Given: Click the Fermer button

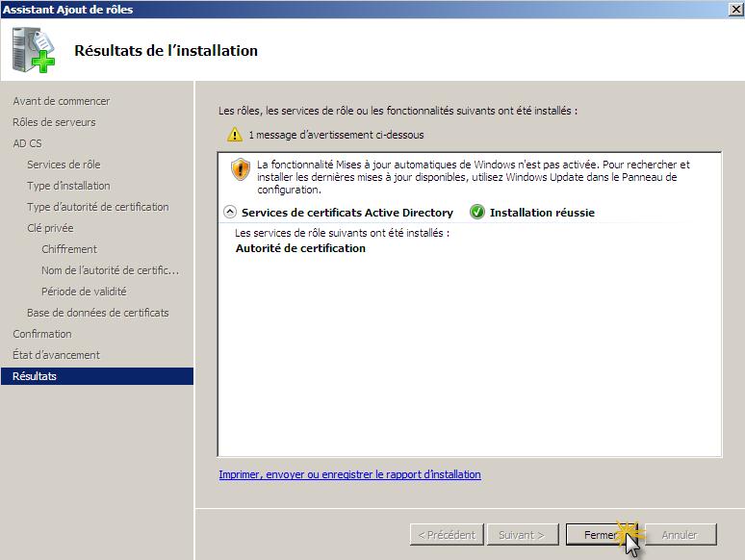Looking at the screenshot, I should coord(602,535).
